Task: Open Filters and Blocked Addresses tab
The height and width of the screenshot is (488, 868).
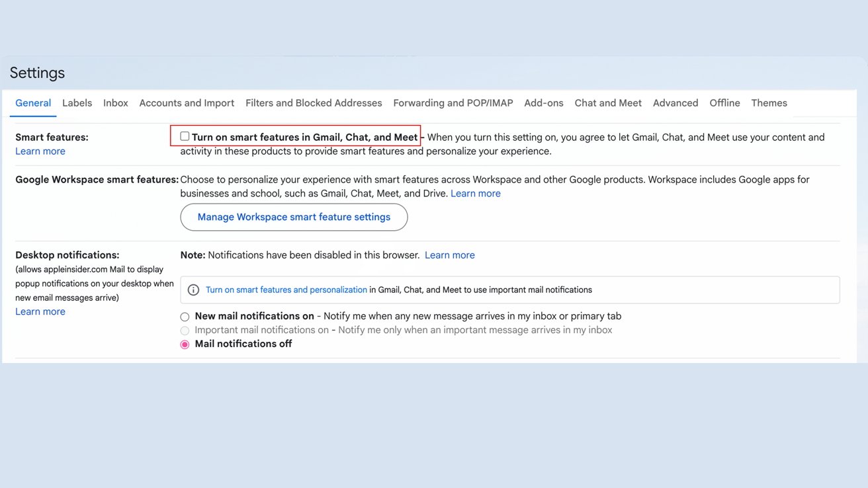Action: [314, 103]
